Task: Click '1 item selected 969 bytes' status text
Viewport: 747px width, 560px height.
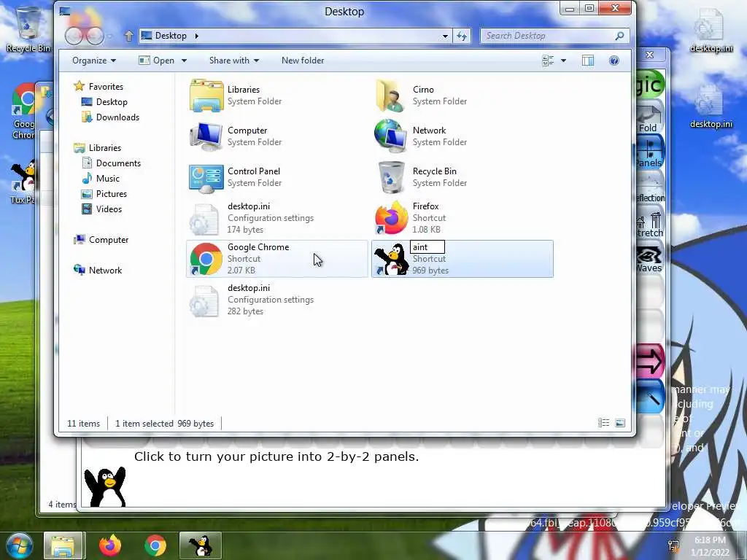Action: (164, 424)
